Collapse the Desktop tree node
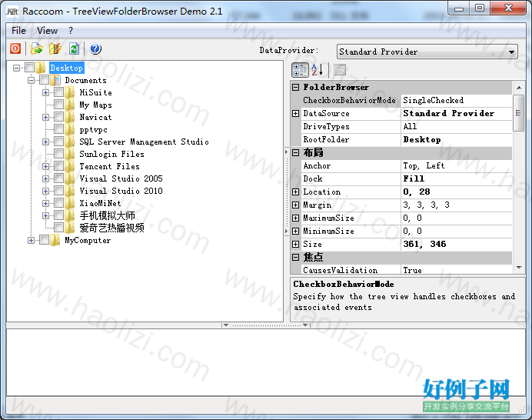The image size is (532, 420). pos(16,68)
